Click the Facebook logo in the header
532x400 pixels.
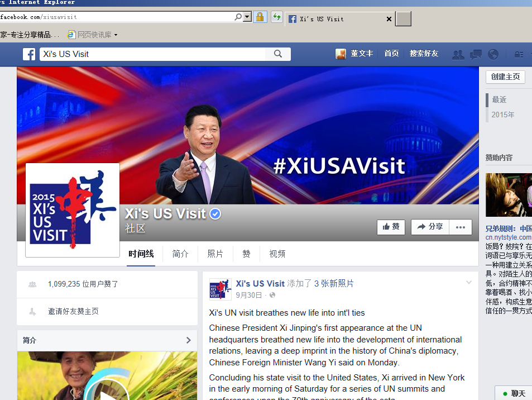click(29, 54)
